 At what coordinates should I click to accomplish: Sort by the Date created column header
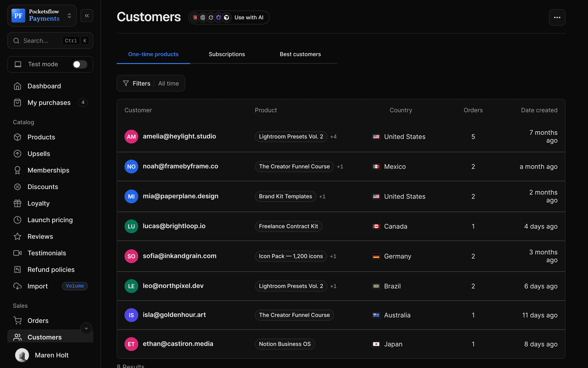click(x=539, y=110)
